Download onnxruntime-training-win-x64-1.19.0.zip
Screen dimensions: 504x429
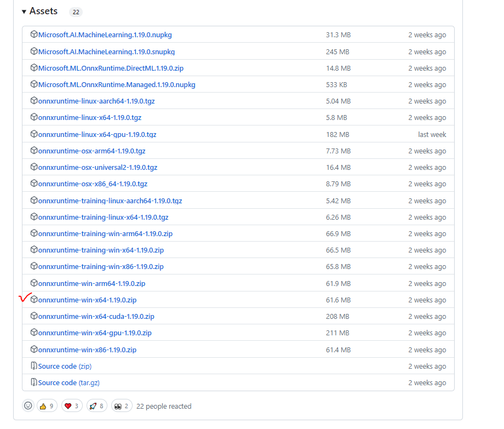coord(101,250)
